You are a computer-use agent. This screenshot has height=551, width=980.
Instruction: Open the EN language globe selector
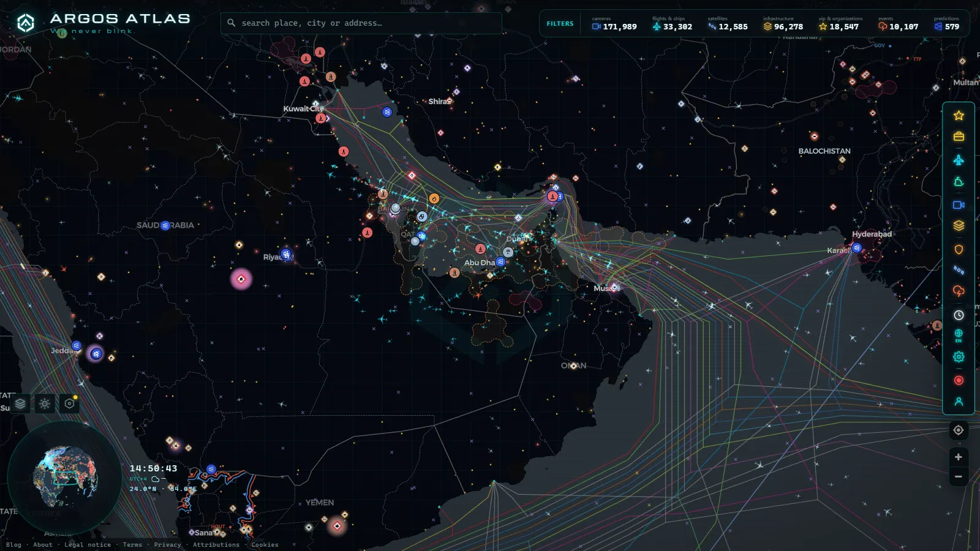(959, 336)
